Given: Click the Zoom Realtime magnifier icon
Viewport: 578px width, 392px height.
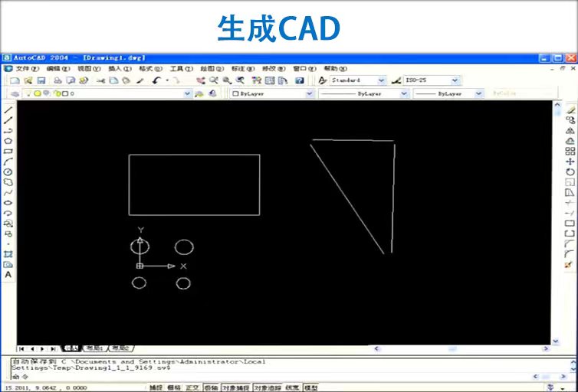Looking at the screenshot, I should [x=213, y=80].
